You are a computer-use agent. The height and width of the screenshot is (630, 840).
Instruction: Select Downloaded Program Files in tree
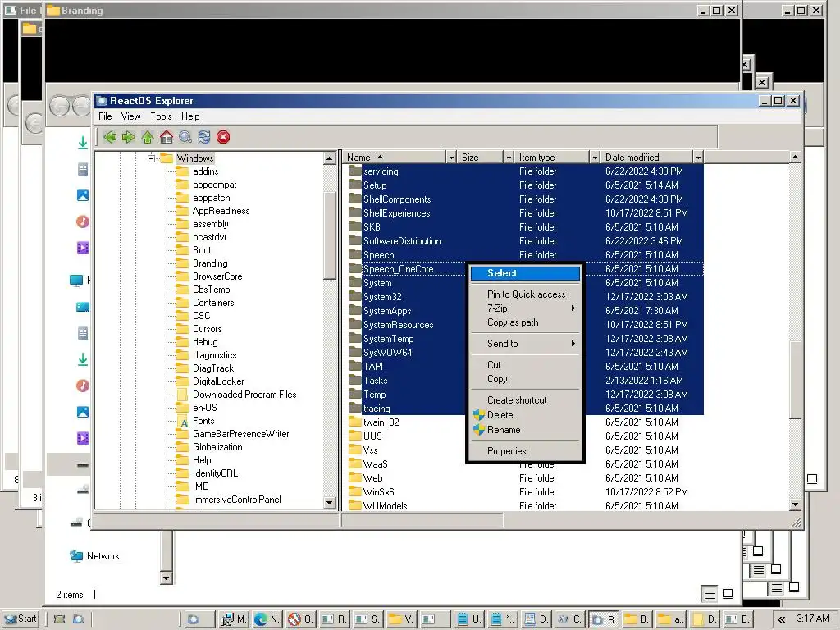[244, 395]
